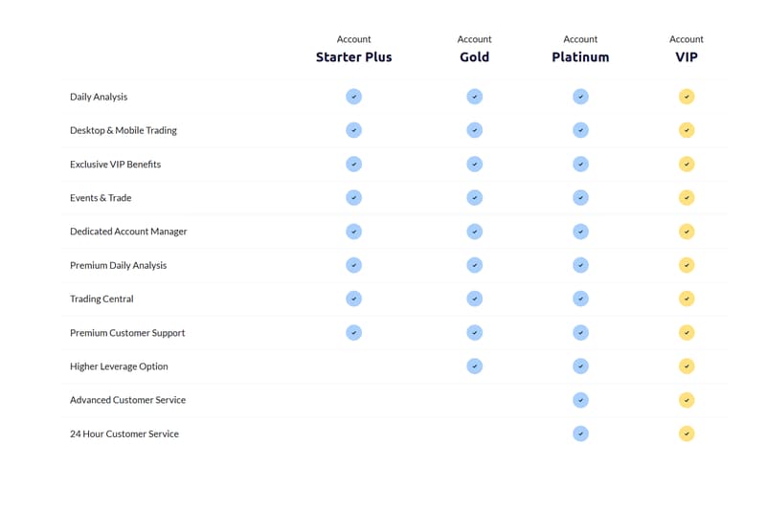Click Premium Customer Support checkmark under Gold
Image resolution: width=766 pixels, height=532 pixels.
click(474, 333)
